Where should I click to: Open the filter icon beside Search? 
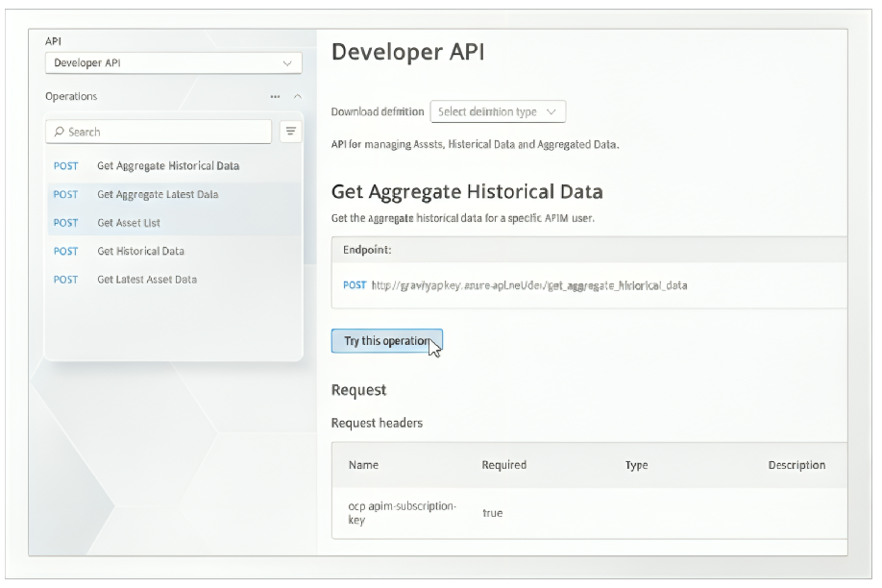[x=290, y=132]
